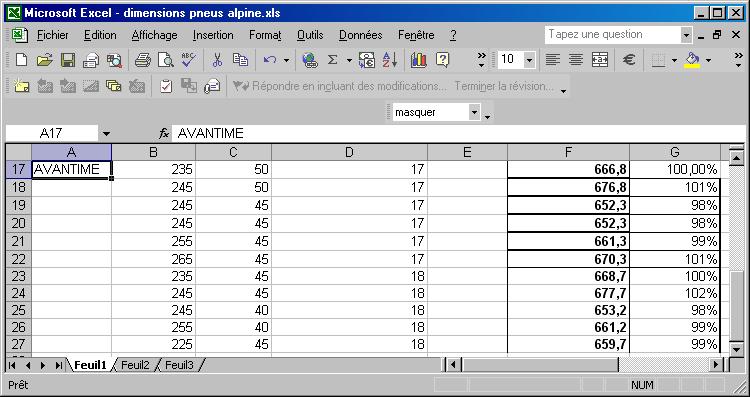Open the AutoSum functions dropdown arrow

349,60
